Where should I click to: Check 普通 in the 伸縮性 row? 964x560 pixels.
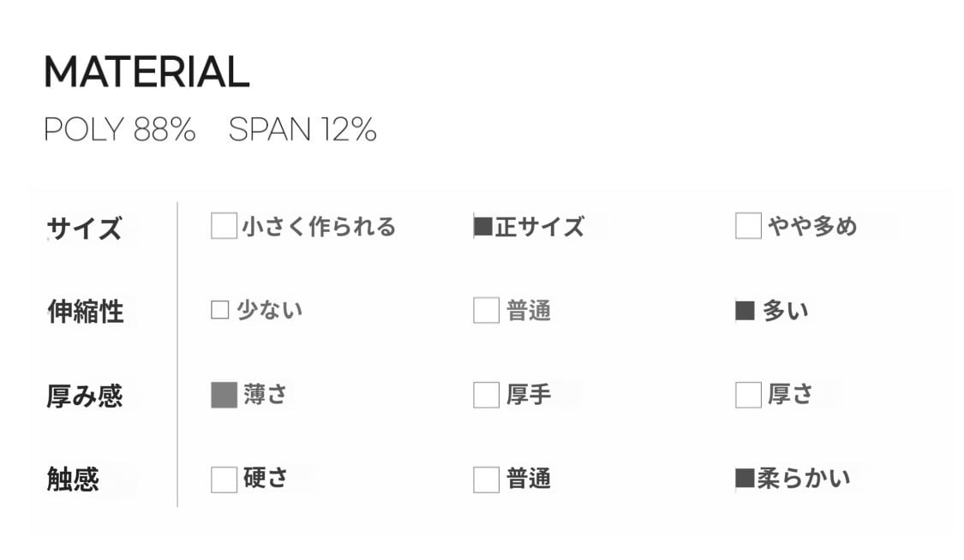coord(486,310)
